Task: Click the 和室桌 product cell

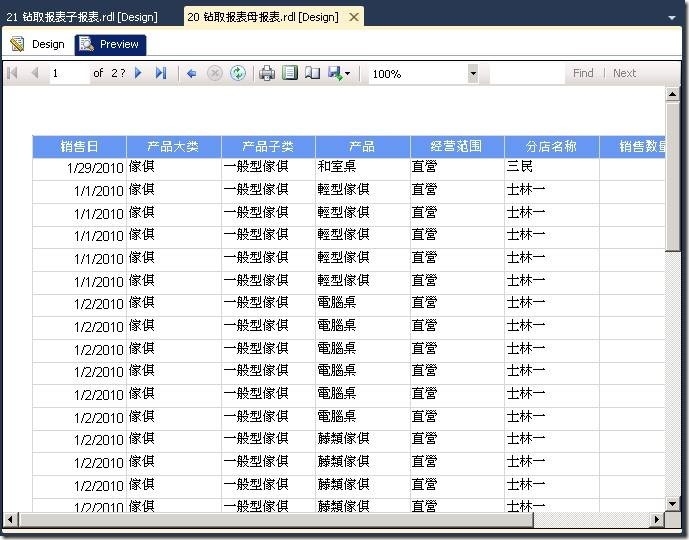Action: coord(363,168)
